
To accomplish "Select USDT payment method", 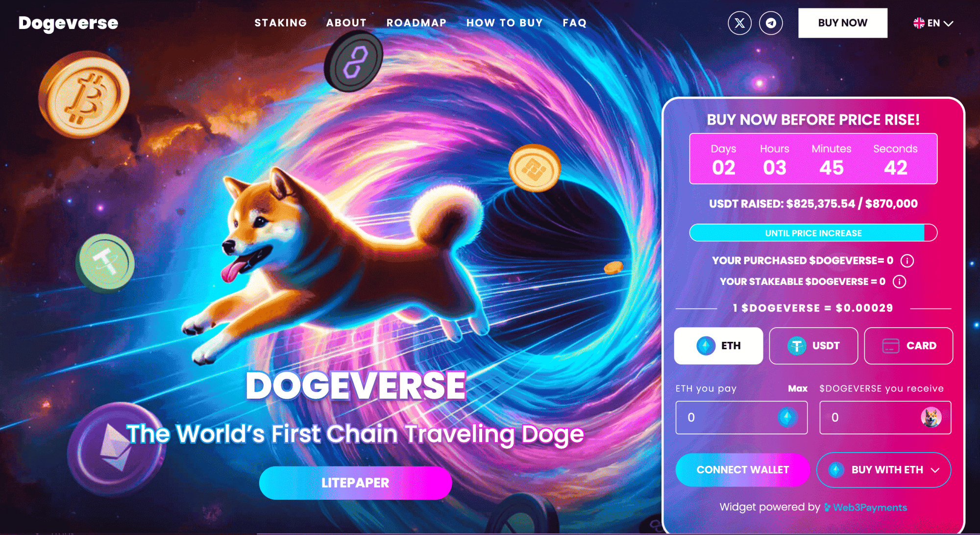I will 813,346.
